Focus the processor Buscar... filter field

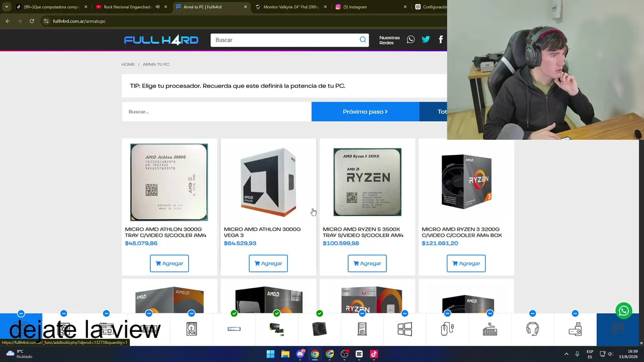point(216,112)
